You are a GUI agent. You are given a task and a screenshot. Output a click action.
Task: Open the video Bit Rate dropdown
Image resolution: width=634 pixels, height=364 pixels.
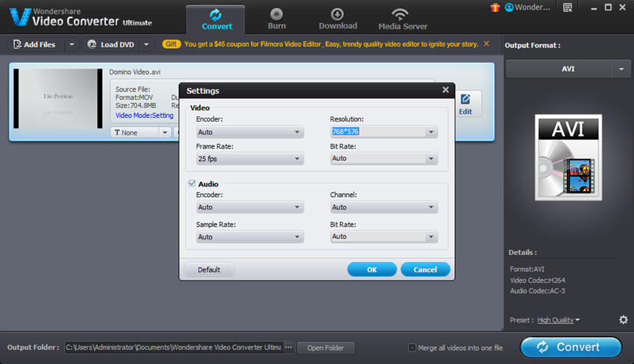pyautogui.click(x=383, y=159)
